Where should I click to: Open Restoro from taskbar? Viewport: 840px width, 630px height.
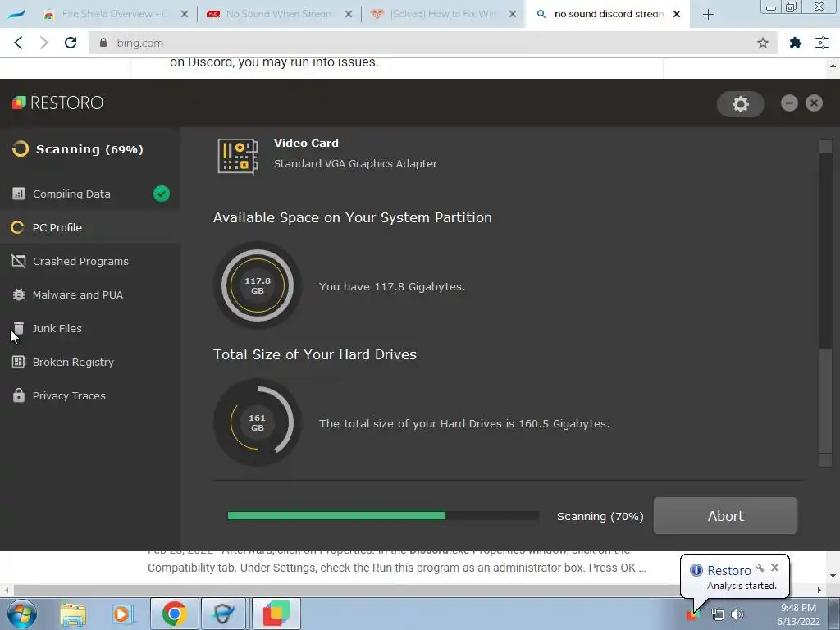tap(276, 614)
